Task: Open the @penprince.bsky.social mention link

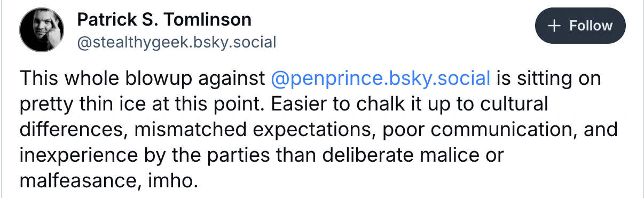Action: 380,78
